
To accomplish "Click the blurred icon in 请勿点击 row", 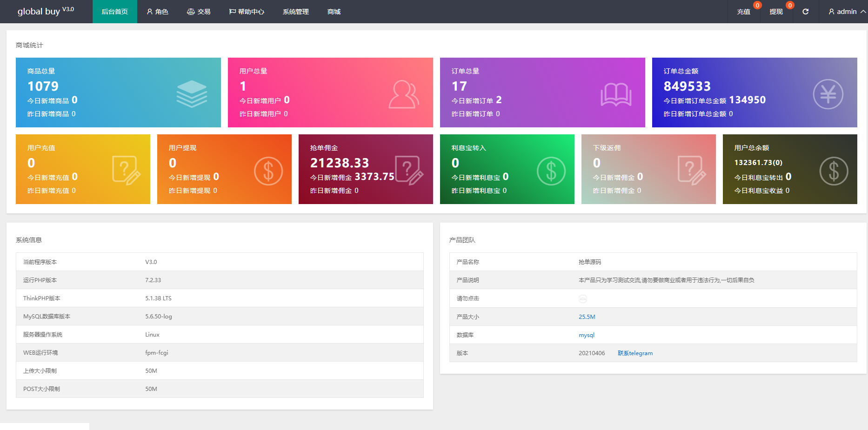I will [582, 298].
